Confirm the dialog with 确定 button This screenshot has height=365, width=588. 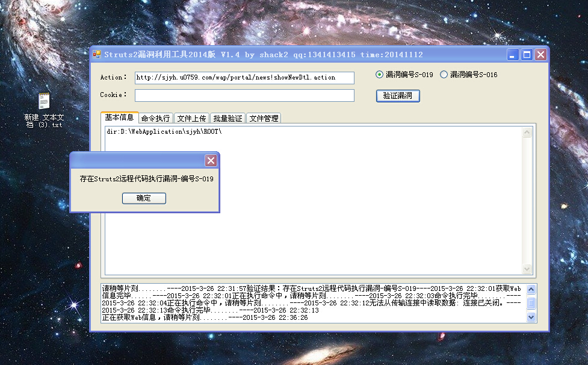(x=144, y=198)
